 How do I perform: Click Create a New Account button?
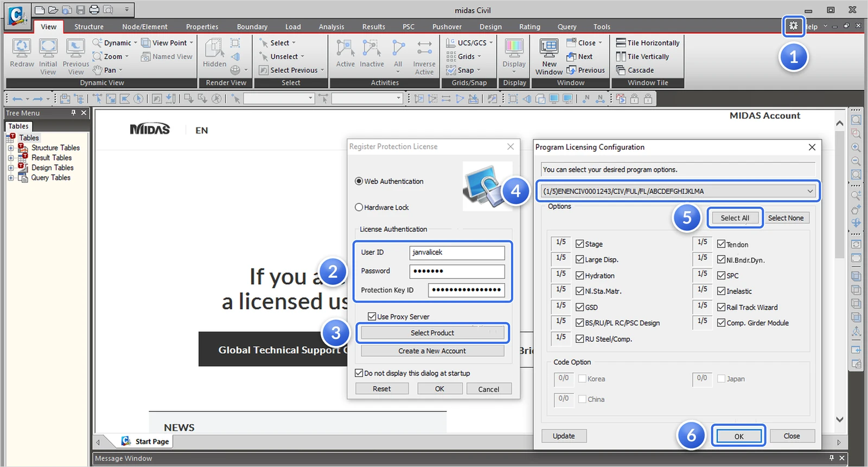pyautogui.click(x=432, y=351)
